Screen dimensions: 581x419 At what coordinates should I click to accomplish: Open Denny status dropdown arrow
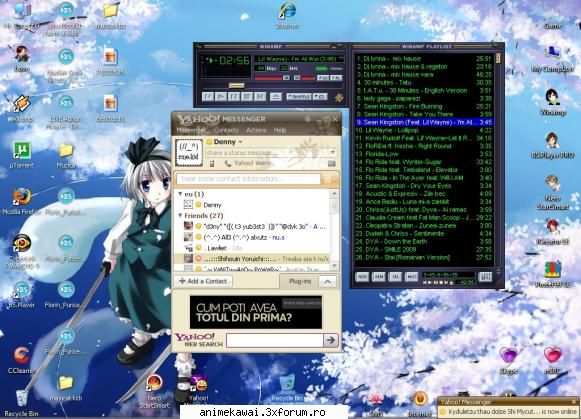click(240, 142)
